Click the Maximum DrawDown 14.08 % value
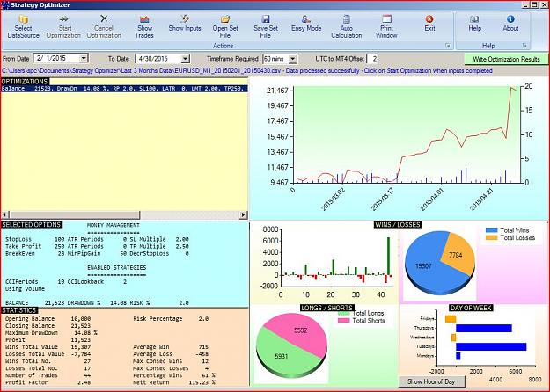The image size is (550, 392). click(x=86, y=333)
